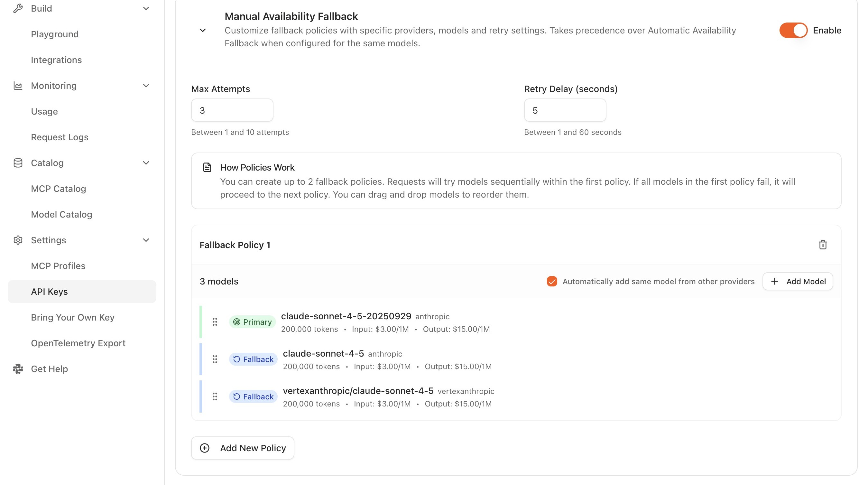Click vertexanthropic provider label
The image size is (868, 485).
pyautogui.click(x=466, y=391)
